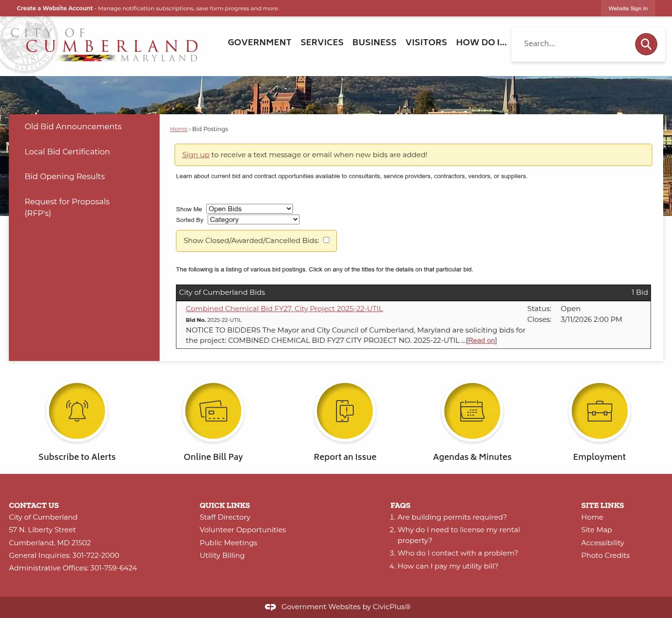This screenshot has width=672, height=618.
Task: Click Website Sign In
Action: click(x=628, y=8)
